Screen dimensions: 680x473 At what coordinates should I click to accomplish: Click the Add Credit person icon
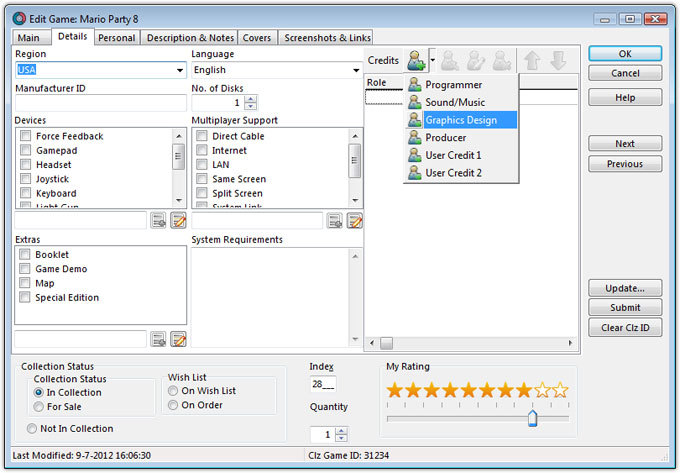point(416,61)
